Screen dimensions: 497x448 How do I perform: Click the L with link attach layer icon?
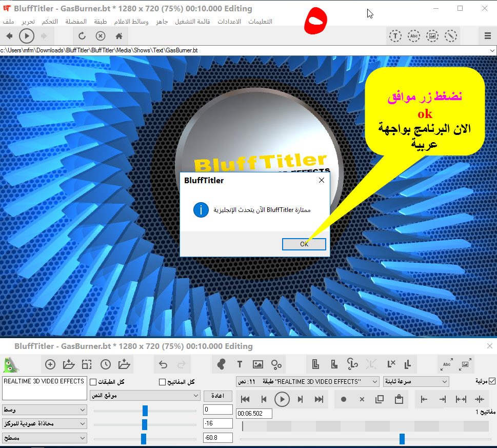pyautogui.click(x=352, y=365)
